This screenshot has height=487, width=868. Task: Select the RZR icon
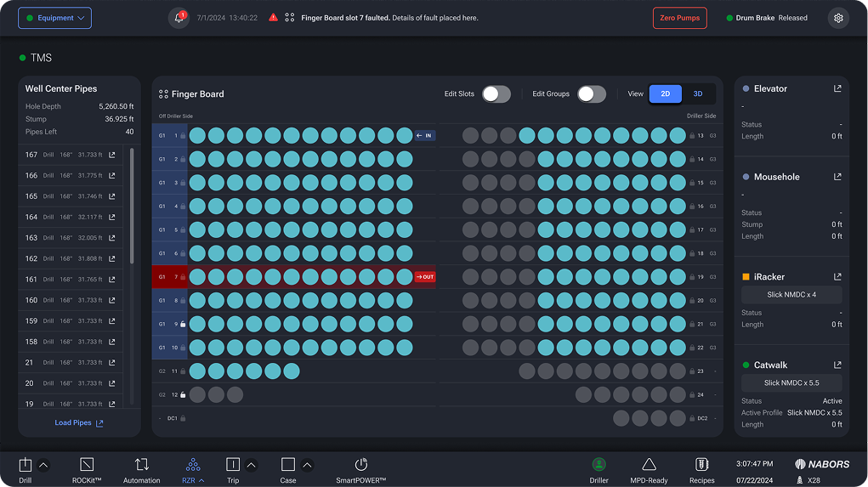(x=193, y=464)
